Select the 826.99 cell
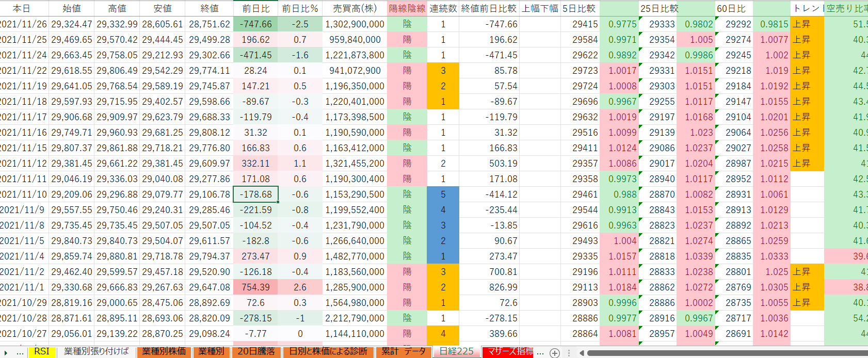The height and width of the screenshot is (358, 868). [489, 287]
